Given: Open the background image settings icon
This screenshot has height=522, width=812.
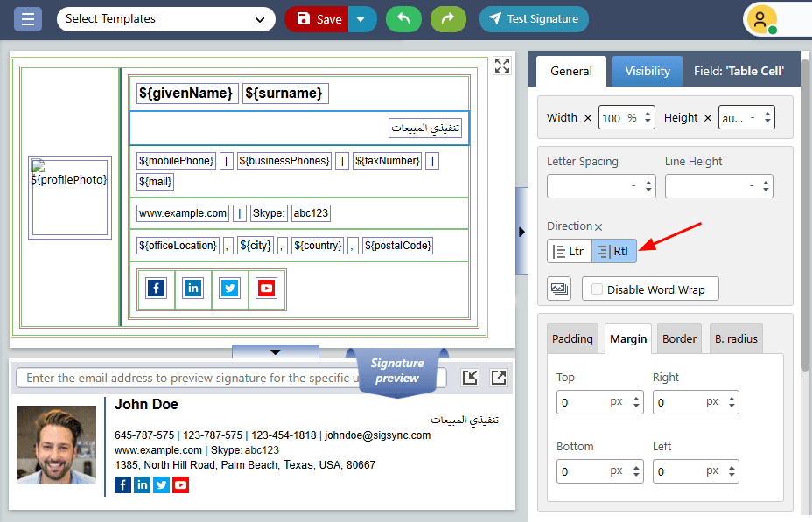Looking at the screenshot, I should (x=559, y=289).
